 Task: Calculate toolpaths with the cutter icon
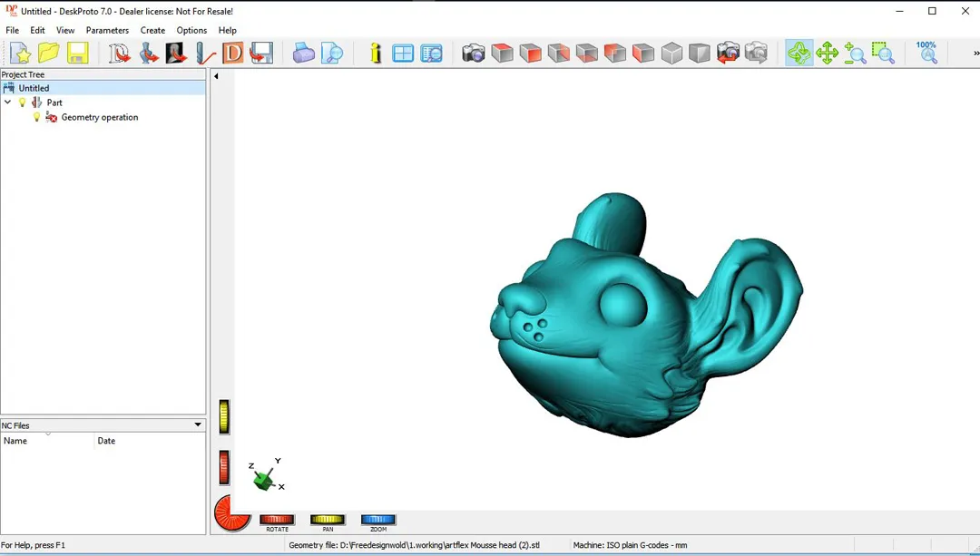click(205, 54)
